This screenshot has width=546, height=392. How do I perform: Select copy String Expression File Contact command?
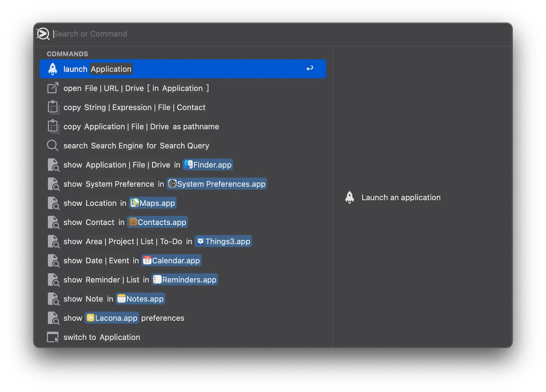coord(134,108)
